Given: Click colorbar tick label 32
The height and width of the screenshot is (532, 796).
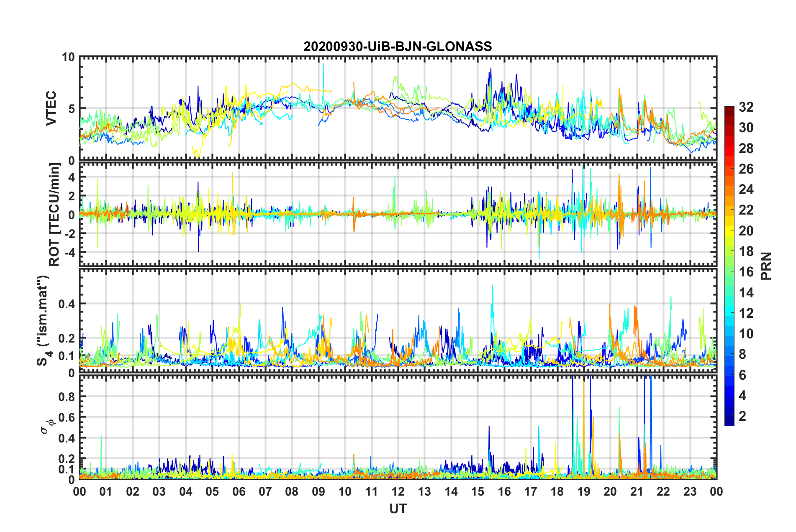Looking at the screenshot, I should tap(746, 107).
